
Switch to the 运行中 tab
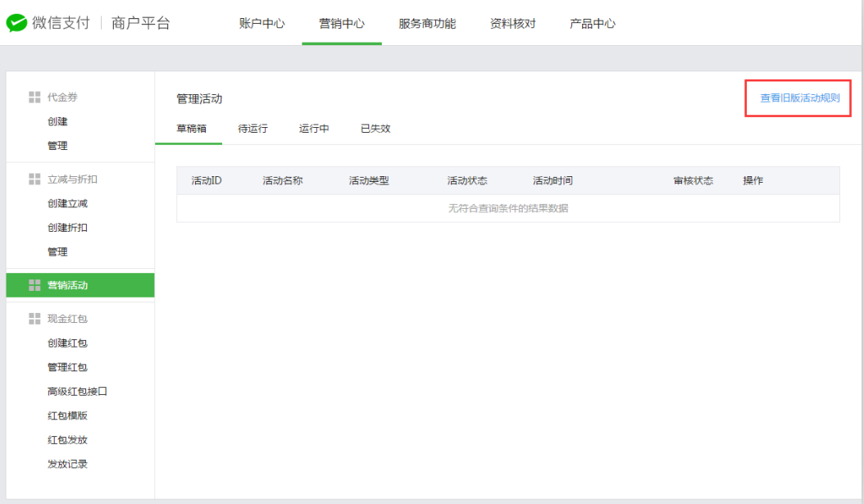(x=314, y=129)
